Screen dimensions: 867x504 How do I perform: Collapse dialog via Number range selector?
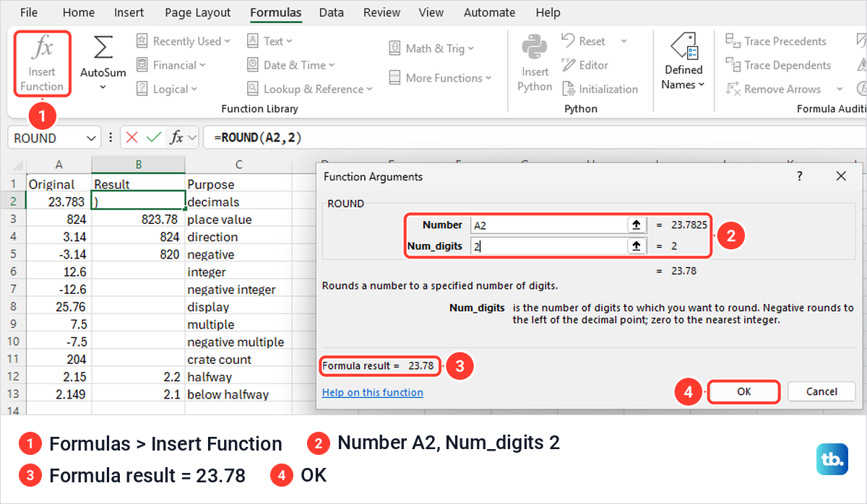point(637,225)
